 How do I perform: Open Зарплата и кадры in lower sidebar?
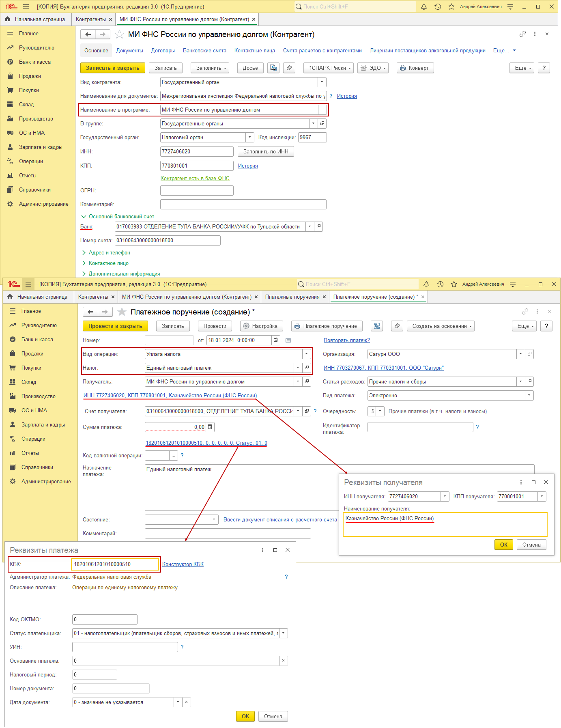click(43, 425)
